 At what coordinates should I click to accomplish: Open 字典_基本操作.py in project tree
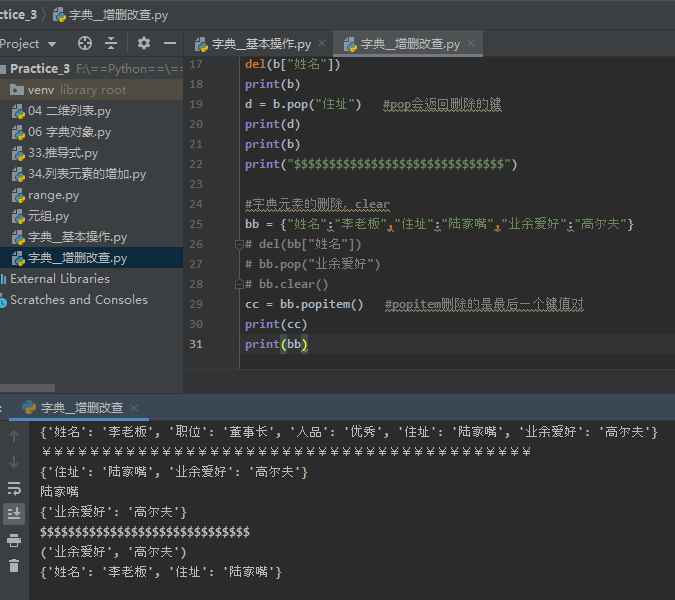(x=77, y=237)
